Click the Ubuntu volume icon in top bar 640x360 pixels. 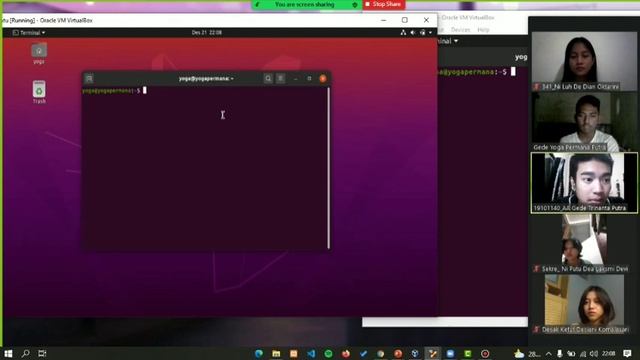click(x=413, y=33)
